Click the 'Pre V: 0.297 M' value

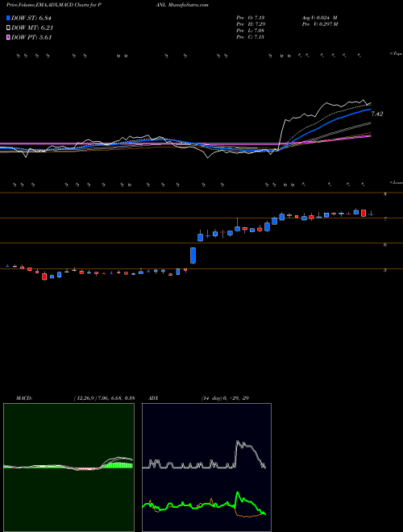coord(319,24)
